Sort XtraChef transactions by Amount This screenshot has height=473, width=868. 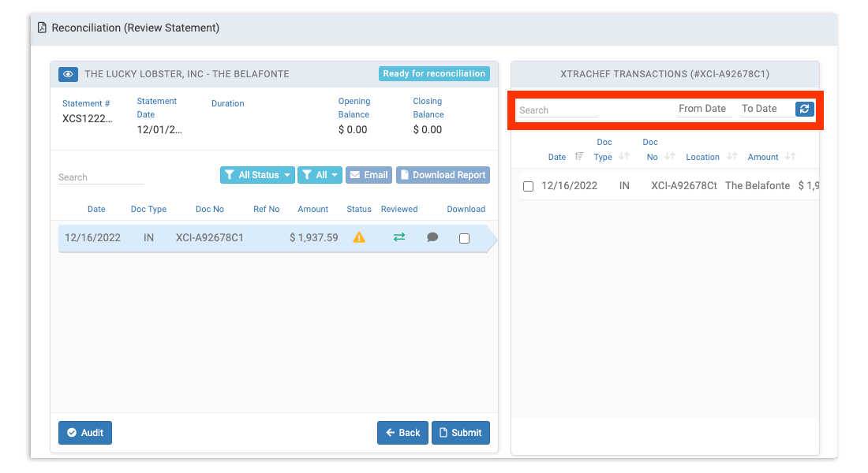click(x=790, y=156)
